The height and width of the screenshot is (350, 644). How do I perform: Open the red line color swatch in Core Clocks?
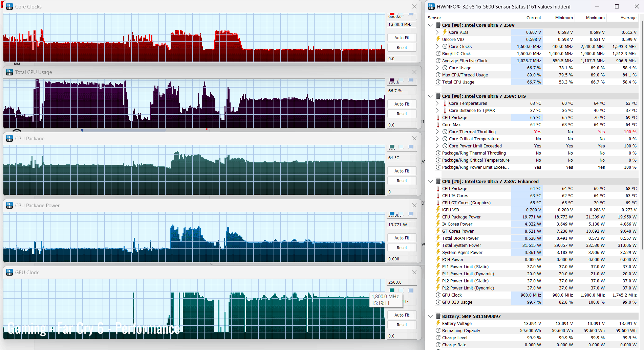(x=392, y=14)
